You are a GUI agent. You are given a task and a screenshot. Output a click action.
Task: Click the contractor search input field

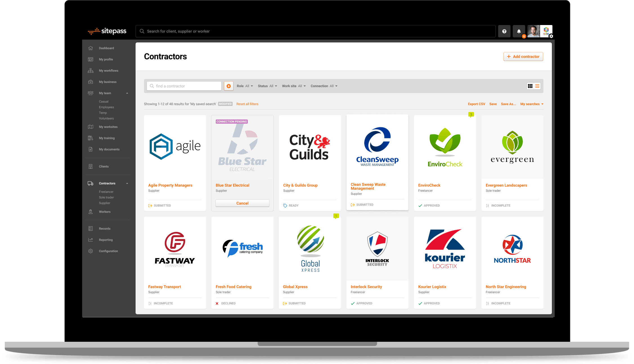click(x=185, y=86)
